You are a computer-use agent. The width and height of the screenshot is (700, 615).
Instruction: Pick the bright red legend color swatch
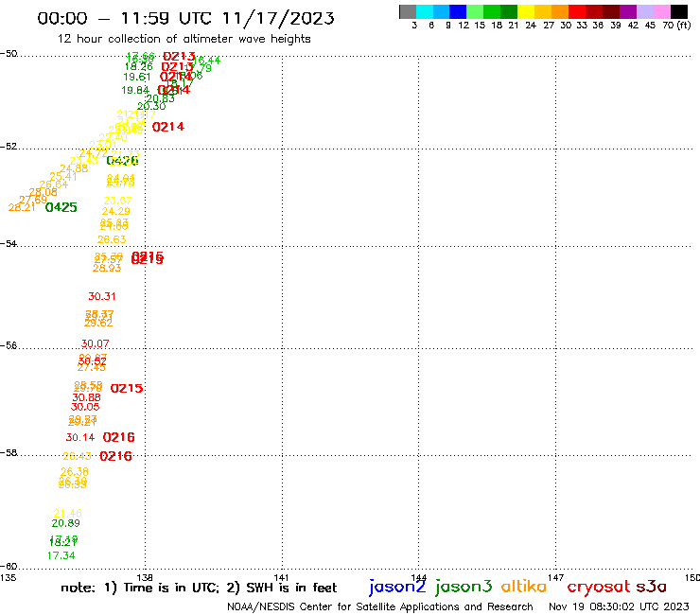point(577,11)
